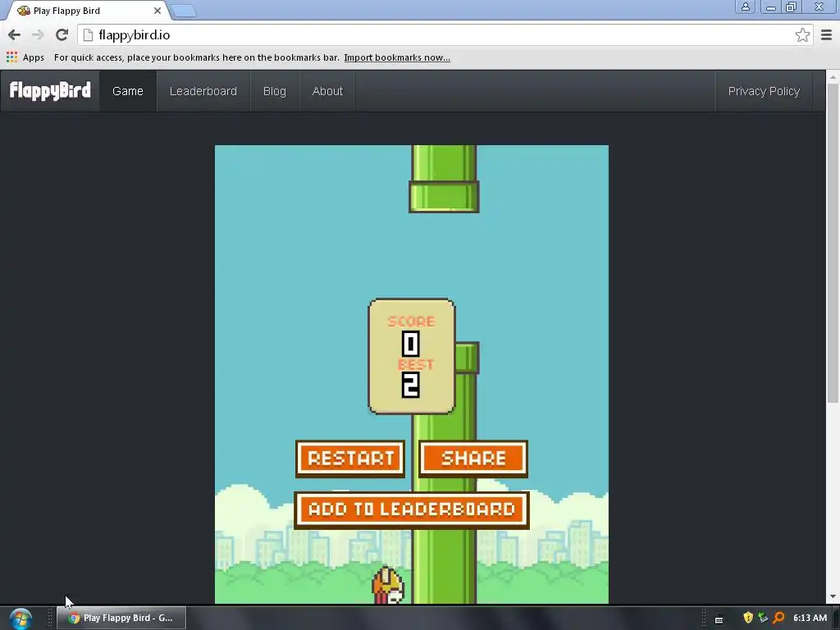Select the Play Flappy Bird browser tab

[87, 11]
